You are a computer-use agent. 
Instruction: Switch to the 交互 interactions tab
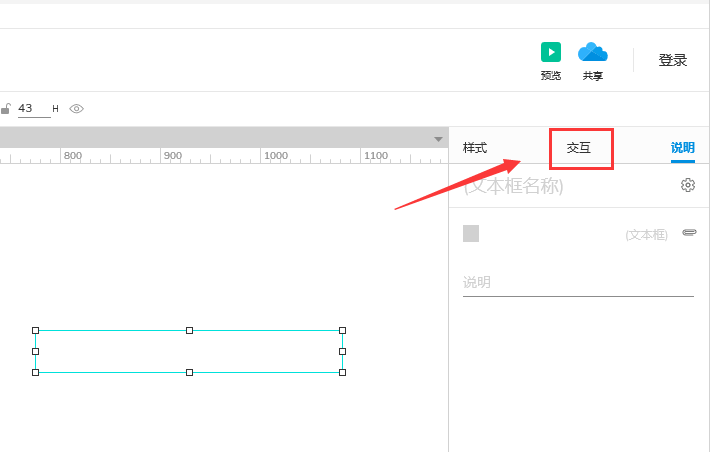click(x=579, y=148)
